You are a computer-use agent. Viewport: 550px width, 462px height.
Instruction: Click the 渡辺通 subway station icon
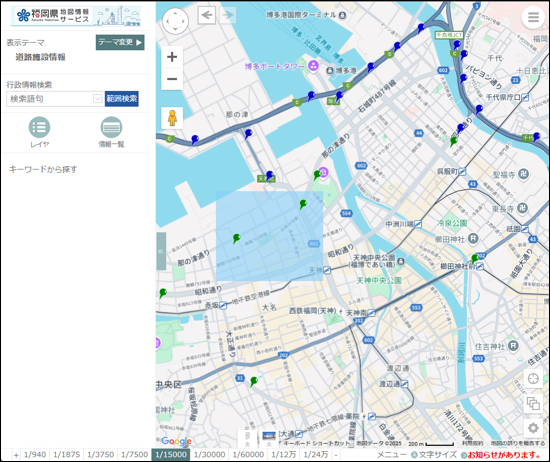pyautogui.click(x=404, y=384)
